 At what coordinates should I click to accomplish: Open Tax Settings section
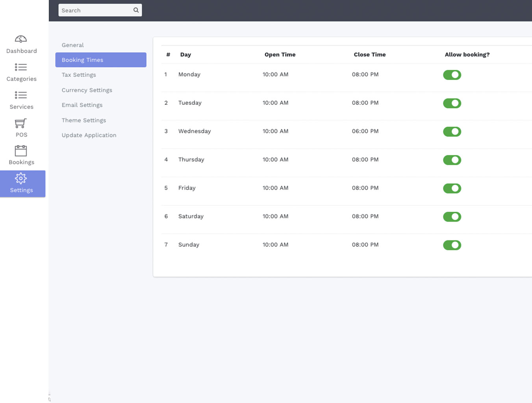(79, 75)
